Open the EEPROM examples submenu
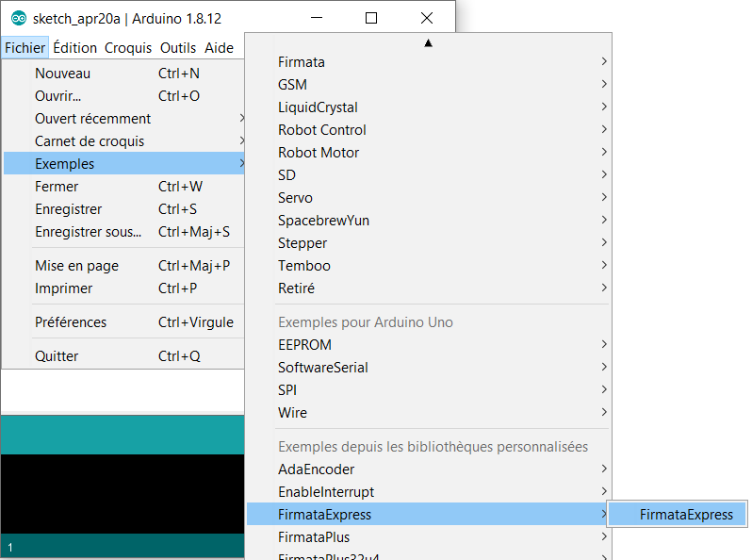Image resolution: width=752 pixels, height=560 pixels. coord(304,345)
